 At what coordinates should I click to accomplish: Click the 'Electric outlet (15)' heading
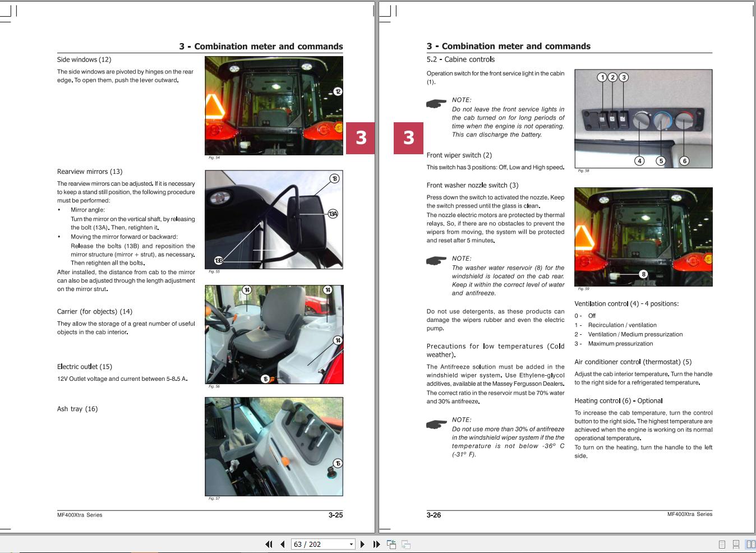pos(85,366)
